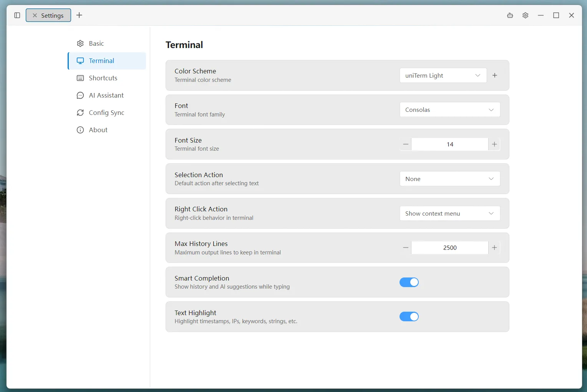Increase Max History Lines value
The width and height of the screenshot is (587, 392).
point(494,247)
